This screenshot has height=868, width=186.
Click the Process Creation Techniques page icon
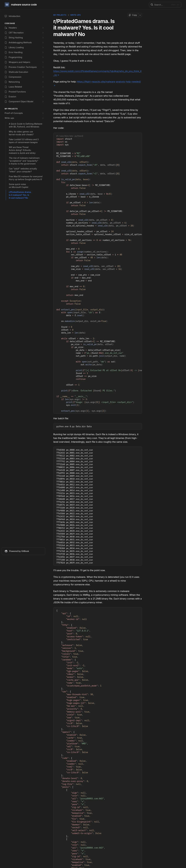pyautogui.click(x=6, y=67)
